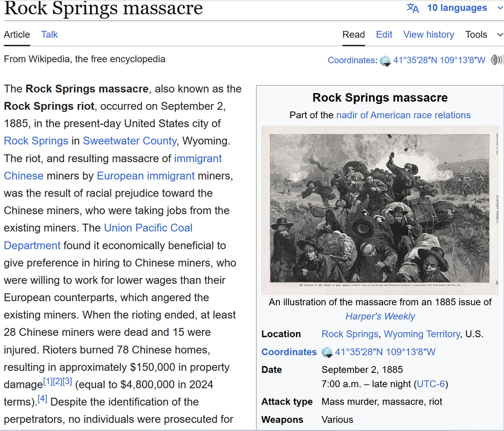The image size is (504, 431).
Task: Open the Sweetwater County link
Action: pyautogui.click(x=129, y=141)
